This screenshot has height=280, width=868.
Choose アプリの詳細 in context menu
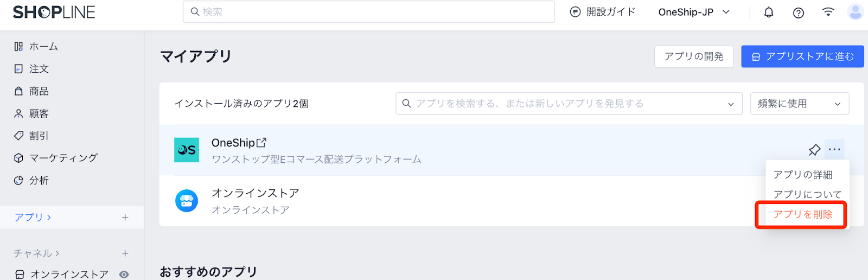[x=803, y=175]
